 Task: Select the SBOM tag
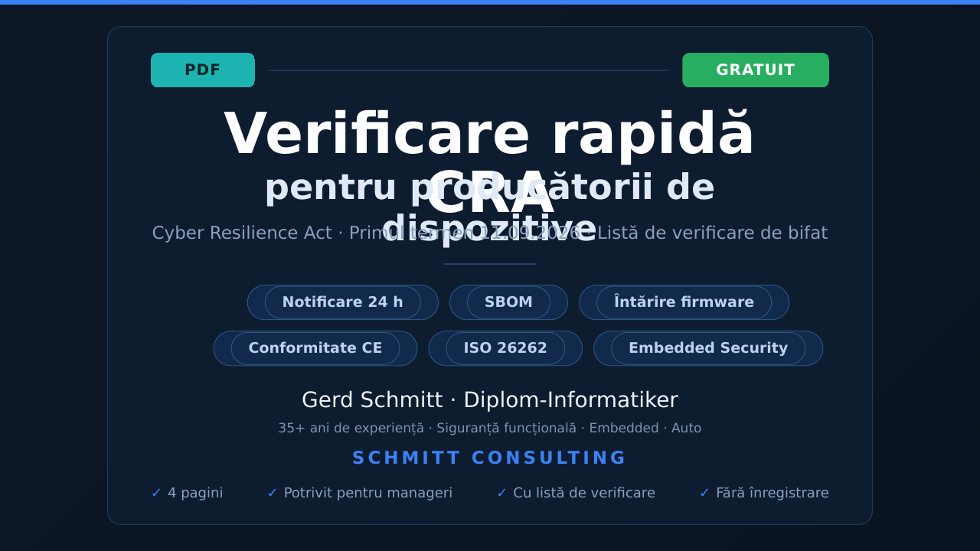[x=508, y=302]
